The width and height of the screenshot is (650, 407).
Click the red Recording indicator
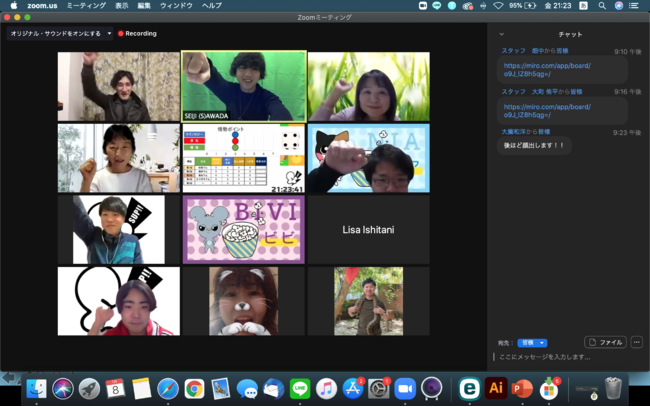click(x=137, y=33)
